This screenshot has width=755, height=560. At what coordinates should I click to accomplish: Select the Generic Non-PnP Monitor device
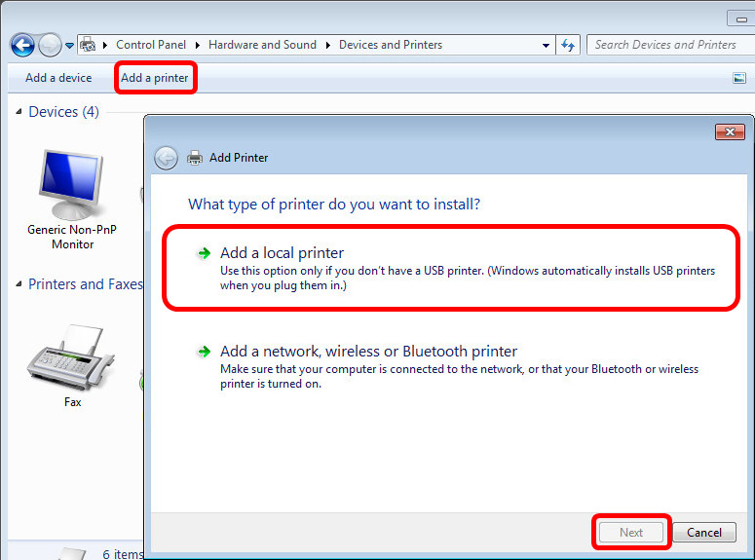(x=72, y=200)
